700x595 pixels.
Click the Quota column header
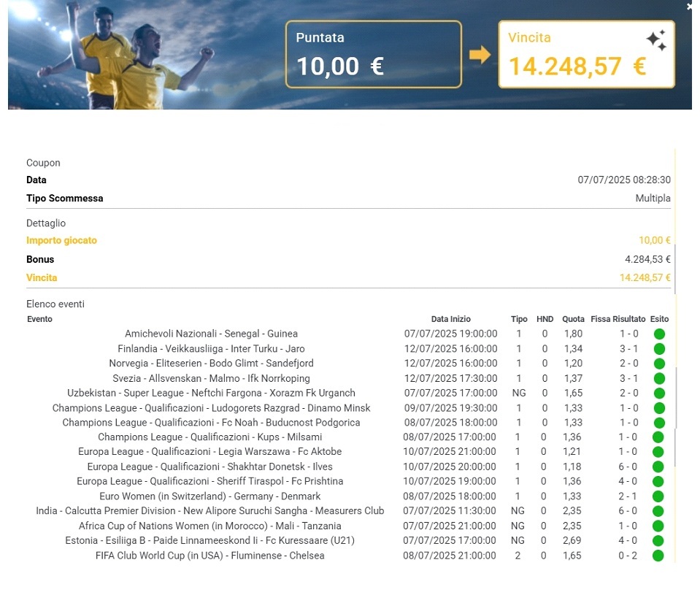pyautogui.click(x=573, y=319)
